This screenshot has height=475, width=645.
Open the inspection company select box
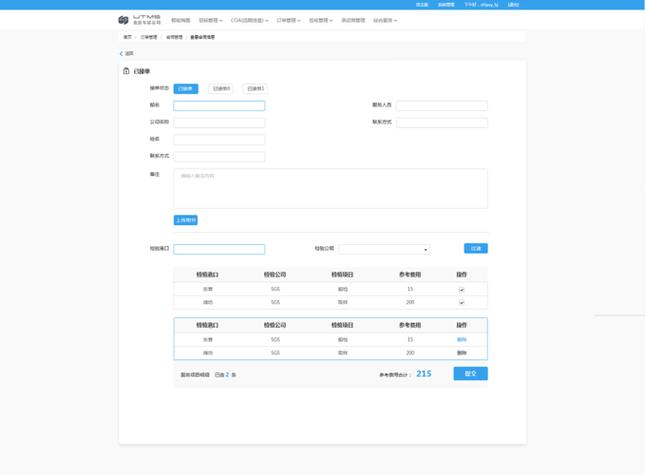(x=384, y=249)
